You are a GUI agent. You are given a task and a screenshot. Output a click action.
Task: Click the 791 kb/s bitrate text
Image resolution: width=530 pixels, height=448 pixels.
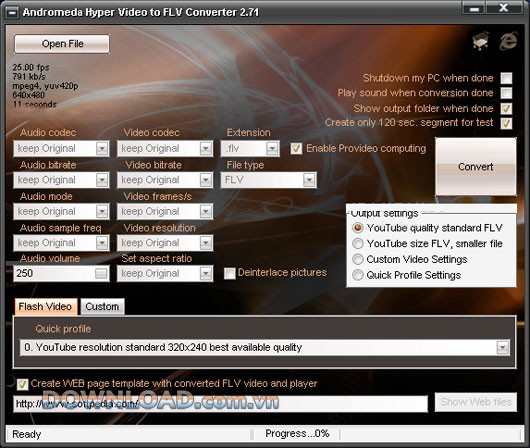(29, 76)
